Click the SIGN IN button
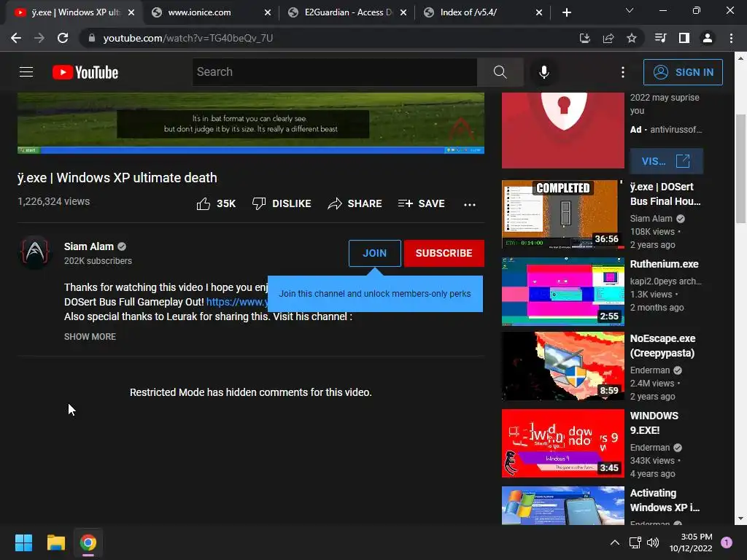The image size is (747, 560). coord(683,72)
